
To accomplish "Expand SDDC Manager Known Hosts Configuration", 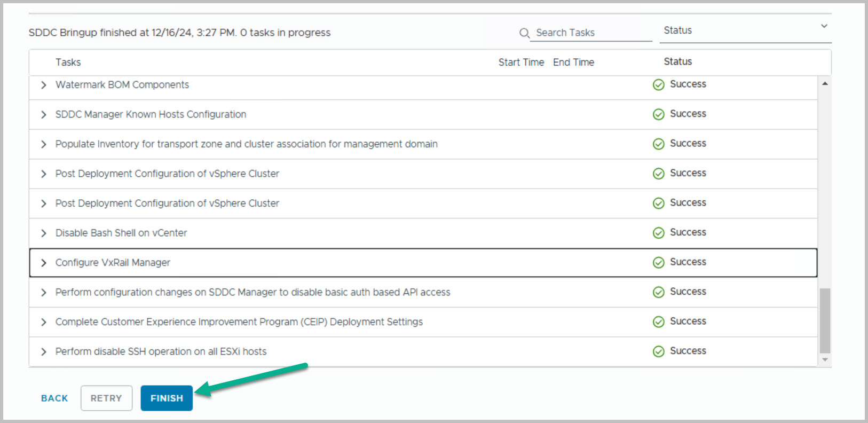I will tap(44, 114).
